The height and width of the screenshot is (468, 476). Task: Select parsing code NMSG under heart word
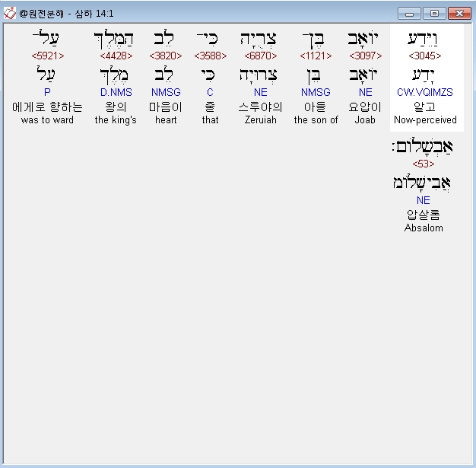pos(166,92)
